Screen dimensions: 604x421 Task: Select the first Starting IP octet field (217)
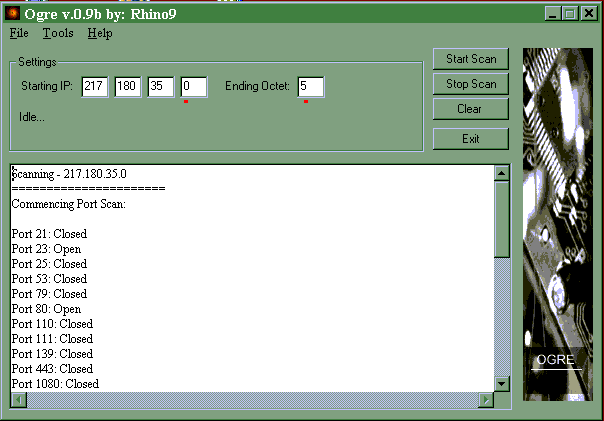tap(95, 87)
